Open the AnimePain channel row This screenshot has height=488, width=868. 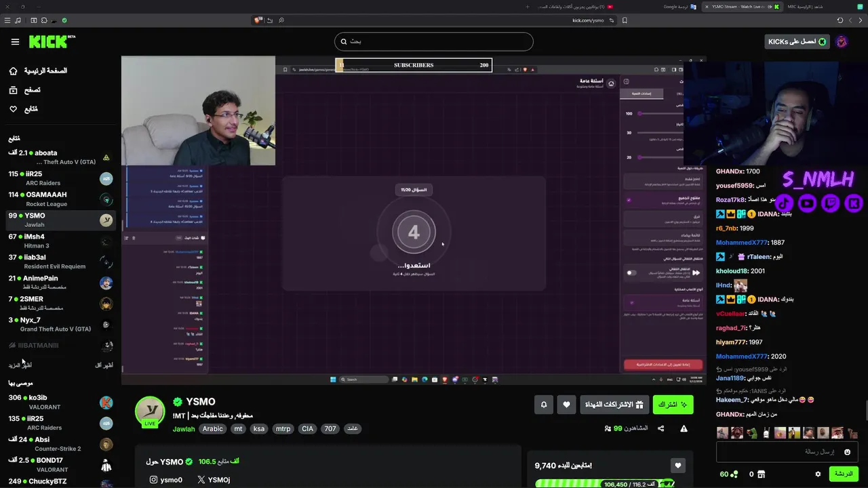pyautogui.click(x=60, y=283)
